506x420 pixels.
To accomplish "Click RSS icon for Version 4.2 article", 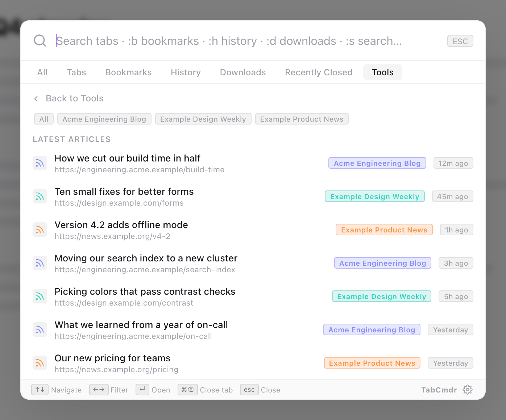I will point(40,230).
